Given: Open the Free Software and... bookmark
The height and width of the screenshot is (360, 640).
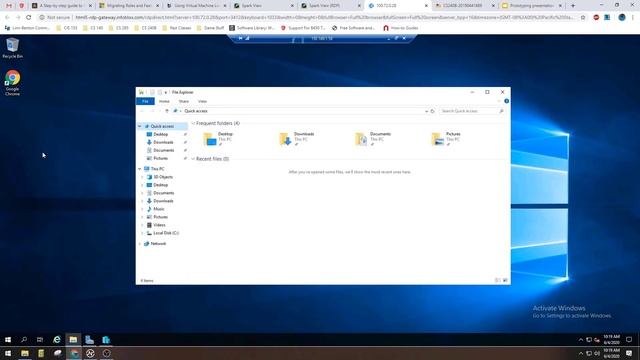Looking at the screenshot, I should 353,28.
